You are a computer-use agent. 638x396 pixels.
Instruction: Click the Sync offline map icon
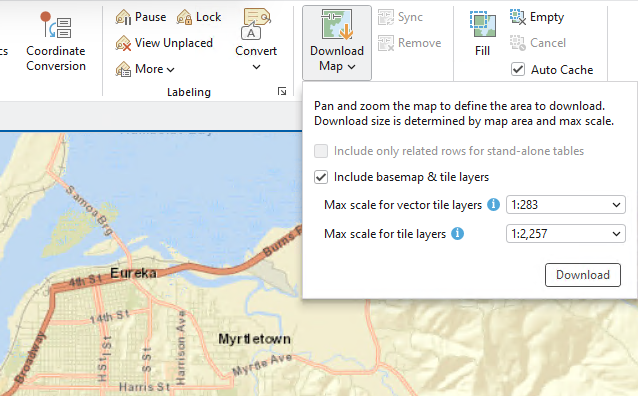tap(386, 17)
